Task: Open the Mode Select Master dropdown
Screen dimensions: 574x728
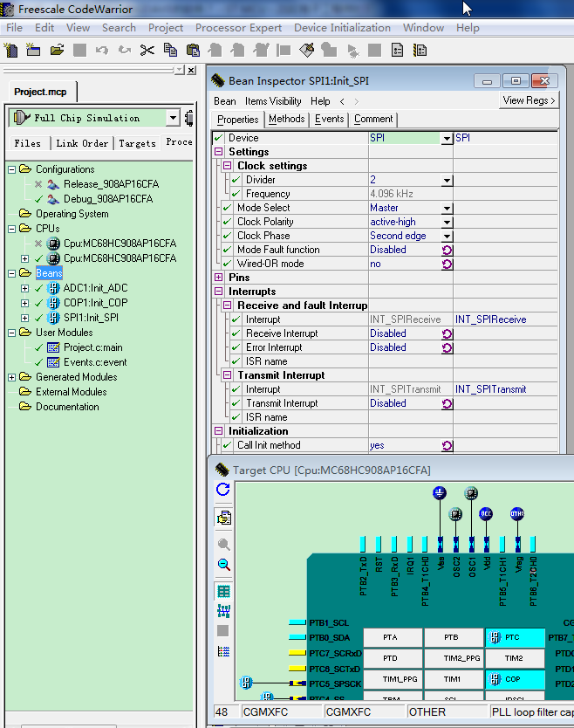Action: click(447, 208)
